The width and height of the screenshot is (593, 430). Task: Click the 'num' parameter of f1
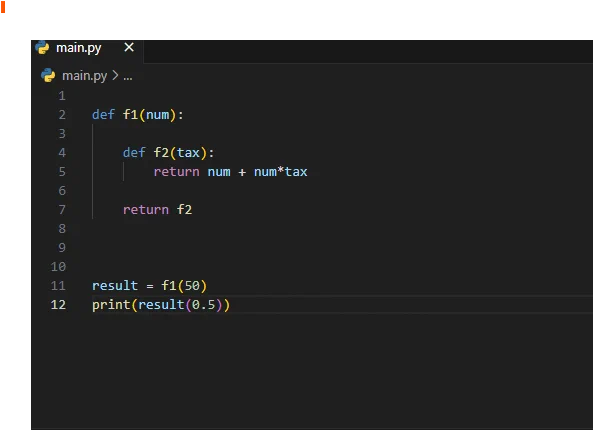158,115
